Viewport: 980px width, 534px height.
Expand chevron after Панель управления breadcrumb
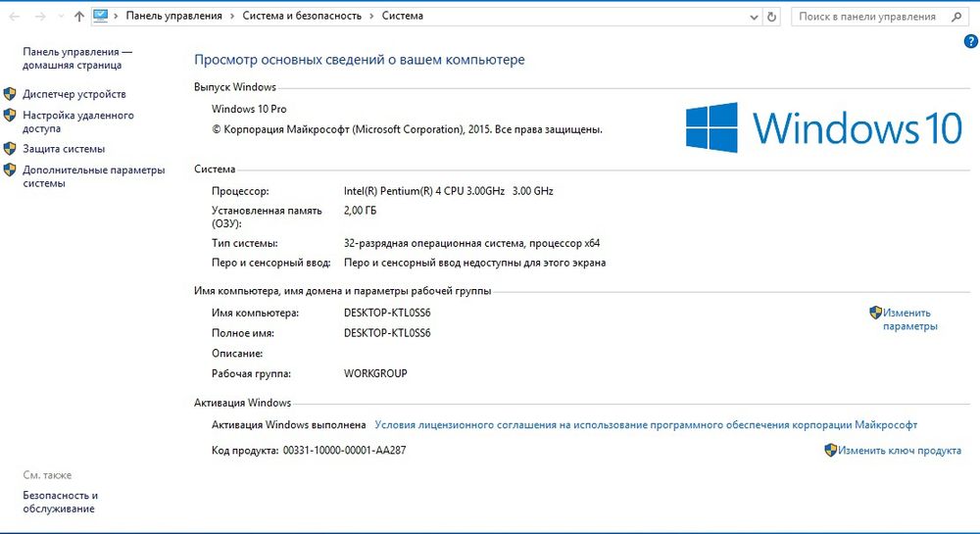coord(232,17)
